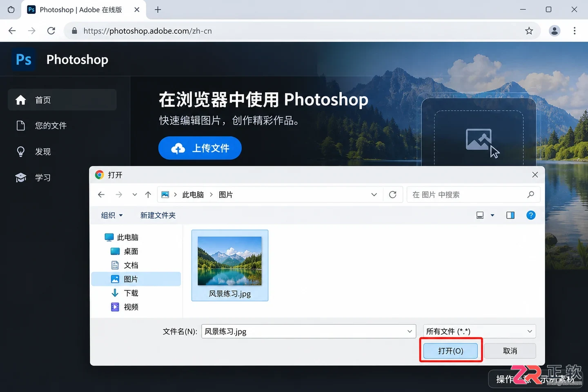588x392 pixels.
Task: Close the 打开 file dialog
Action: click(x=535, y=175)
